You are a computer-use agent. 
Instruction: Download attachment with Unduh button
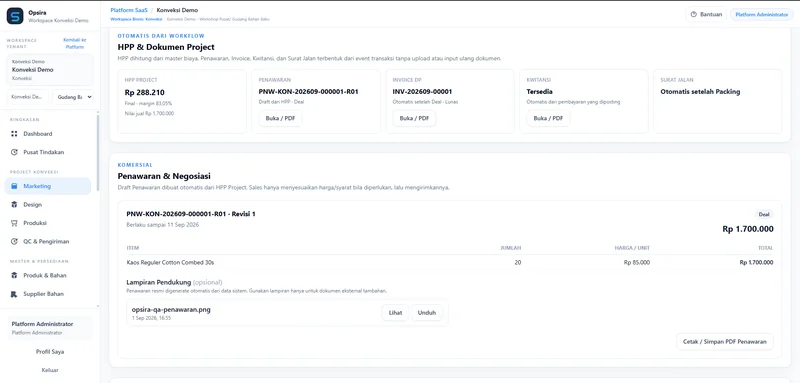click(x=427, y=313)
